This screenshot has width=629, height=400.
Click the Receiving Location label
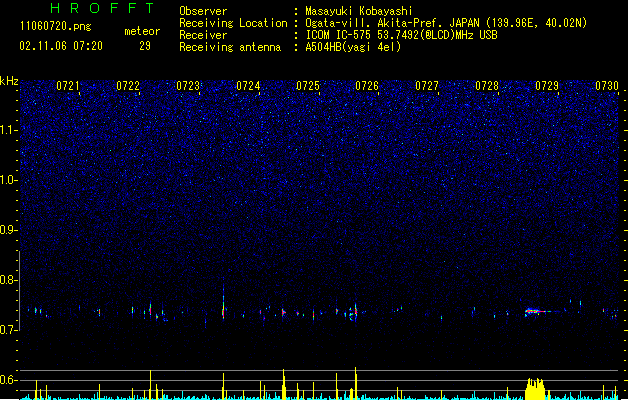[233, 23]
